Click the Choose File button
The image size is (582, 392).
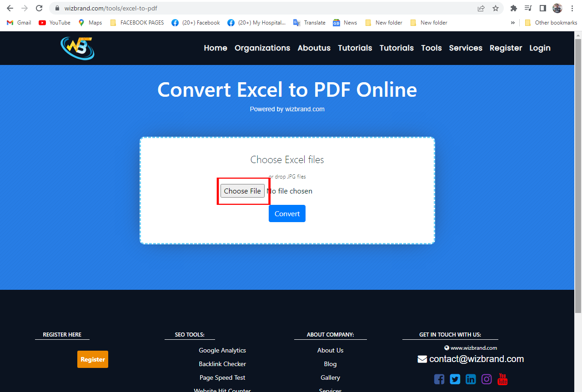[242, 191]
